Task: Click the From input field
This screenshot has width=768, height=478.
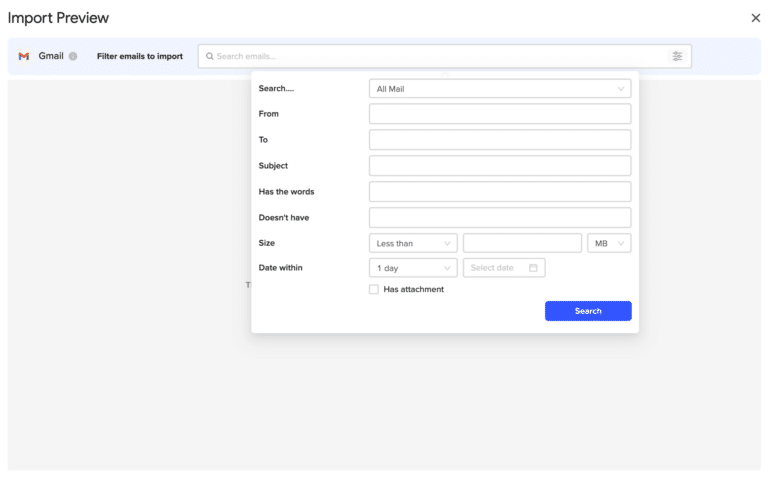Action: click(499, 114)
